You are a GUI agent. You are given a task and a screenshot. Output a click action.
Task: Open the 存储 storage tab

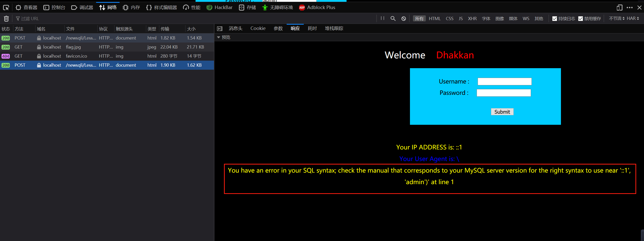[x=247, y=8]
